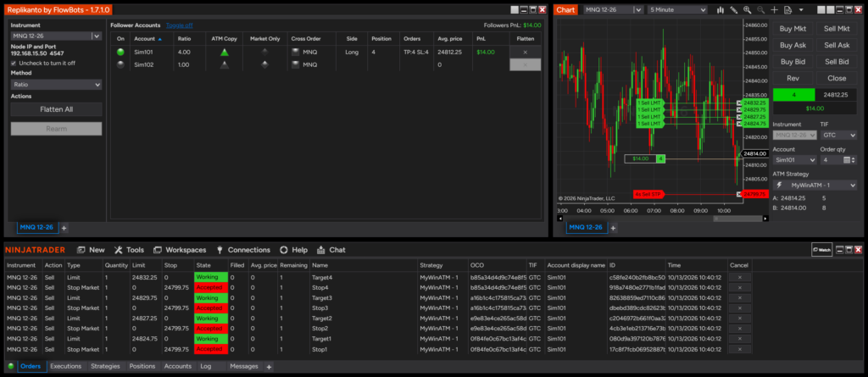This screenshot has height=377, width=868.
Task: Click the Sim102 Market Only diamond
Action: (264, 64)
